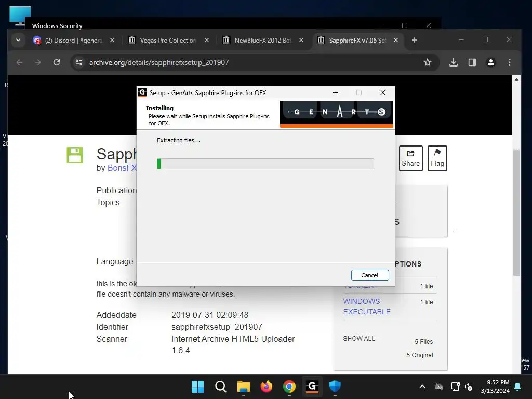Open the Chrome downloads icon
This screenshot has height=399, width=532.
pos(454,62)
